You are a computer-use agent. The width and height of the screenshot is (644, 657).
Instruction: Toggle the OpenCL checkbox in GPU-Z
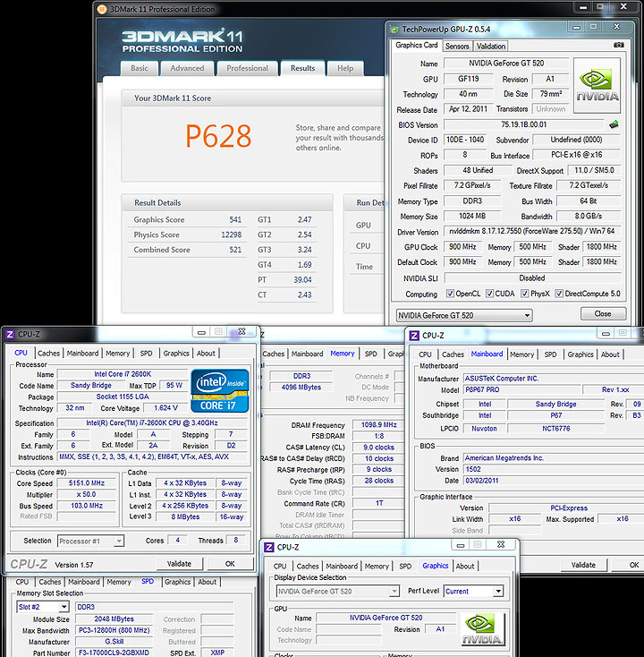click(450, 294)
